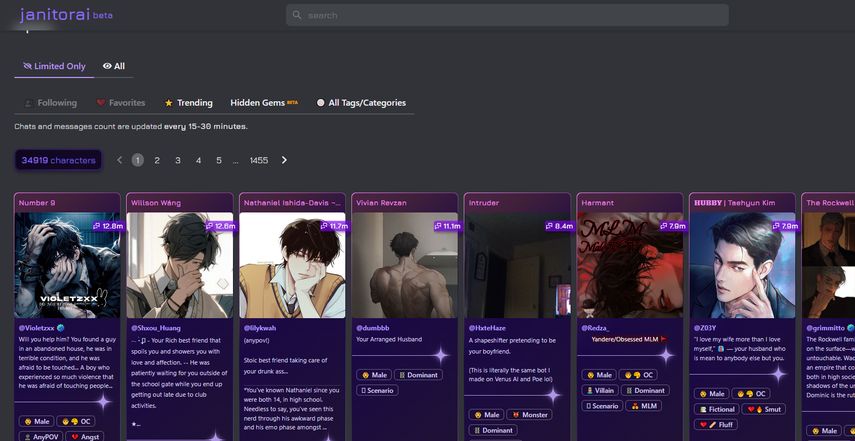The height and width of the screenshot is (441, 855).
Task: Click OC tag on Number 9 card
Action: point(76,421)
